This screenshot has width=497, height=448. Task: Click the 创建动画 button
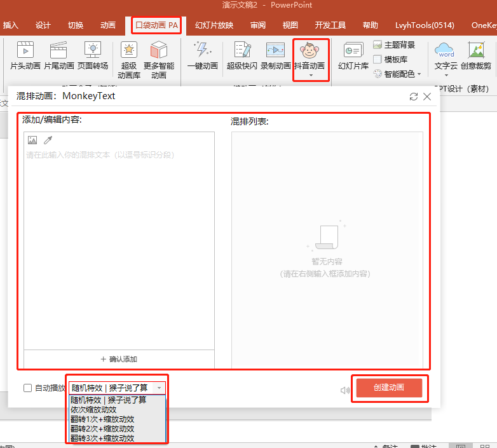point(389,388)
